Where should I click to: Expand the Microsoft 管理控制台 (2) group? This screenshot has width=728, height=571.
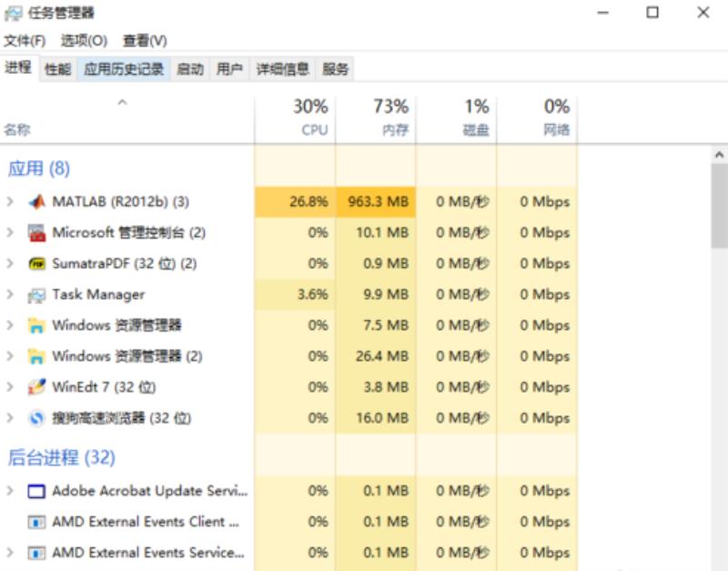point(10,232)
